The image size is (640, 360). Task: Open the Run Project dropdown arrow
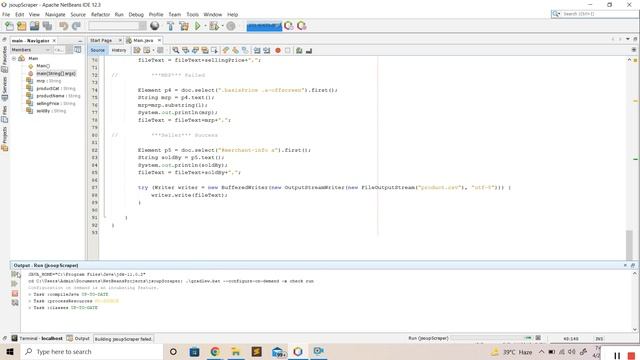coord(205,26)
